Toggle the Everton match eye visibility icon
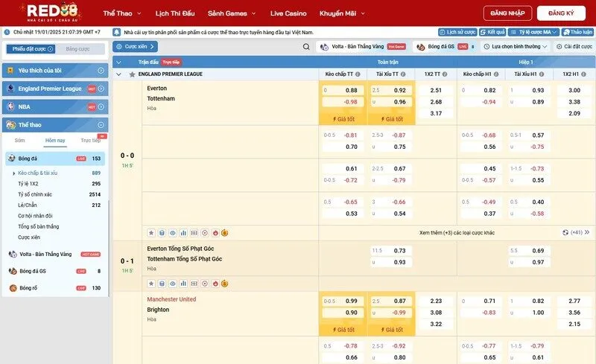The height and width of the screenshot is (364, 596). coord(173,233)
